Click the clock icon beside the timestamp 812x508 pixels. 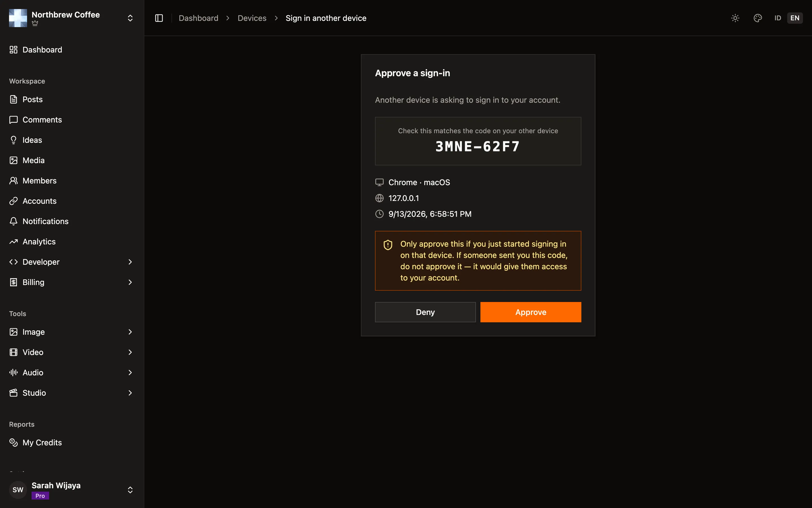tap(379, 214)
